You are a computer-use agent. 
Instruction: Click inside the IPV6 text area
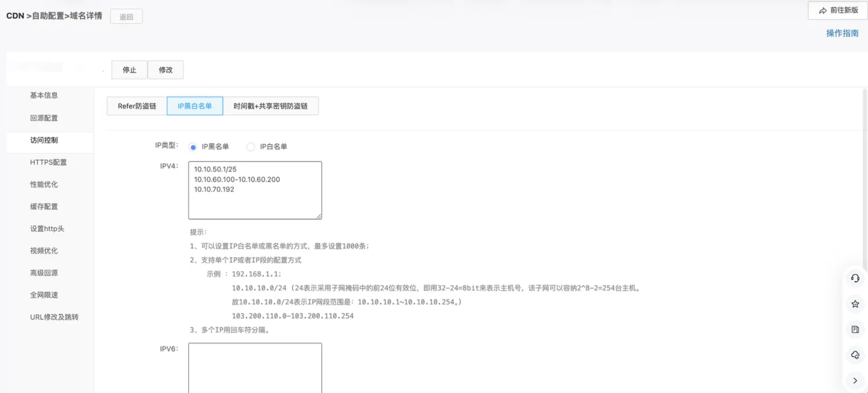tap(255, 368)
